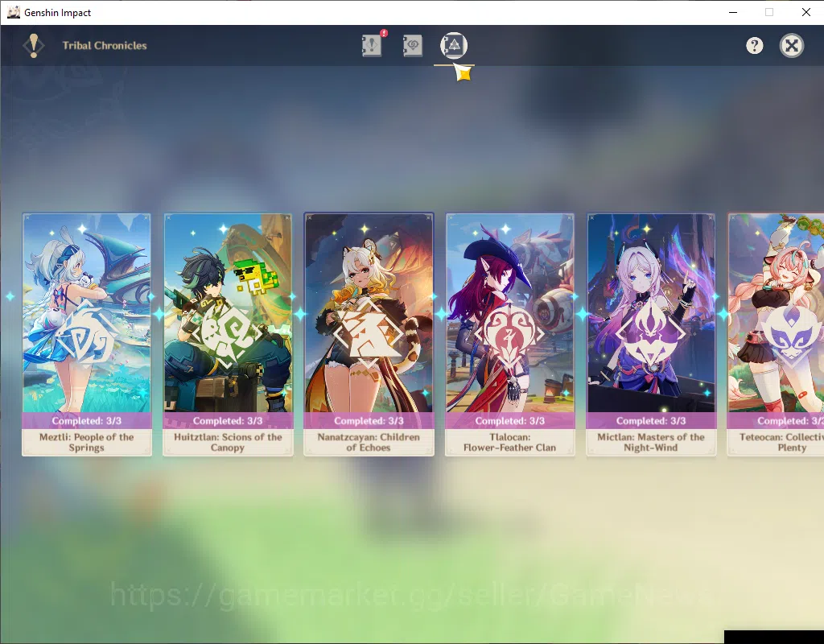Open Nanatzcayan Children of Echoes card

(369, 334)
